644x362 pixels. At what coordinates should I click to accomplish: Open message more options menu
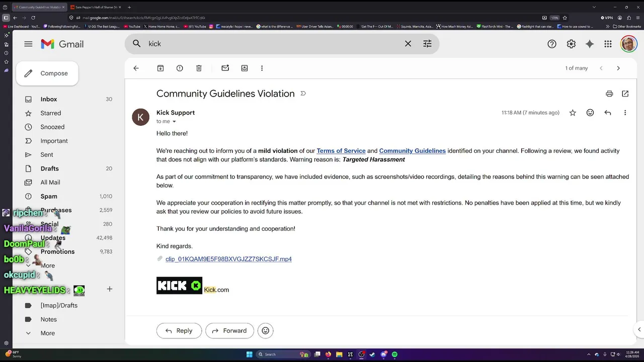(625, 113)
